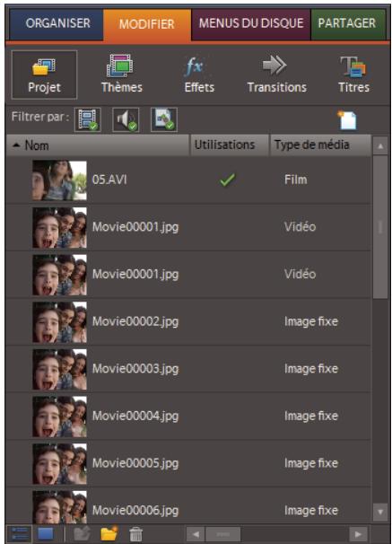The height and width of the screenshot is (544, 392).
Task: Click the green checkmark for 05.AVI
Action: coord(227,180)
